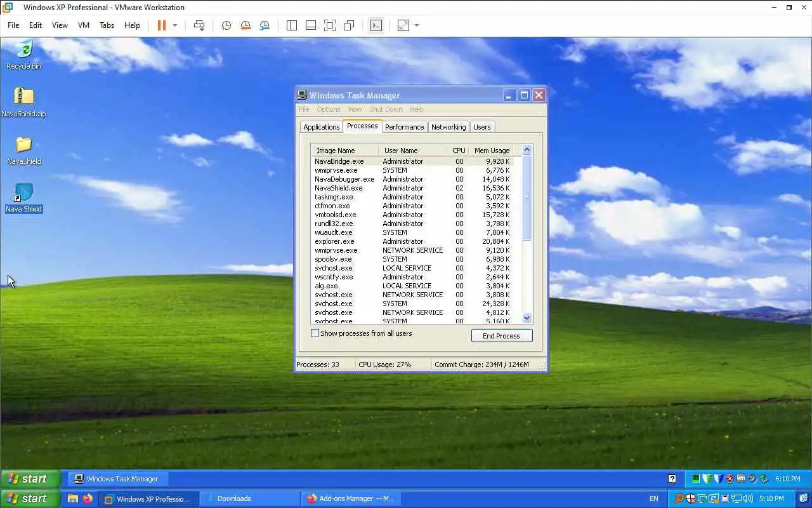Screen dimensions: 812x508
Task: Click host volume speaker tray icon
Action: pos(747,498)
